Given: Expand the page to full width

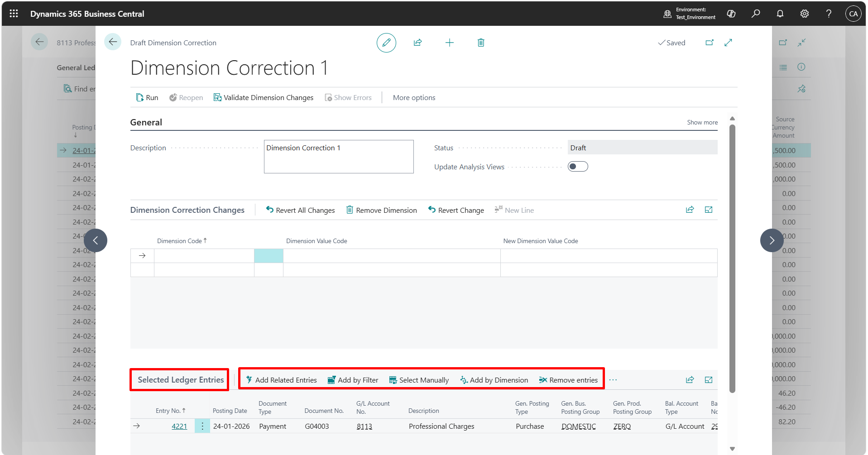Looking at the screenshot, I should point(728,43).
